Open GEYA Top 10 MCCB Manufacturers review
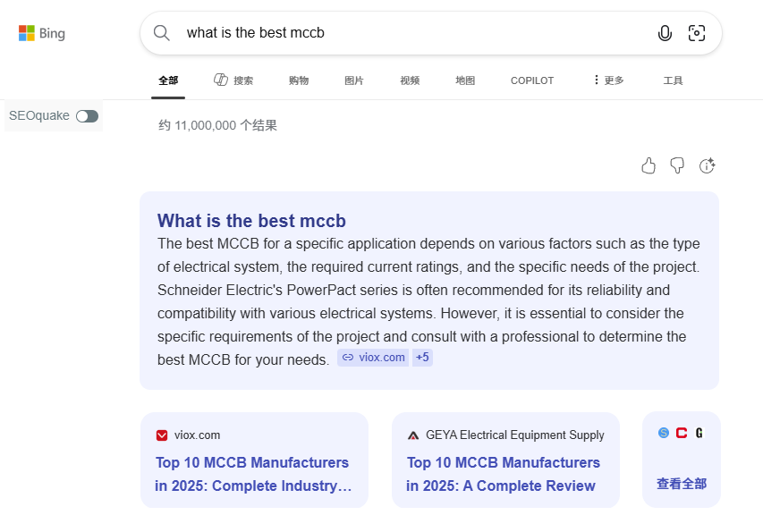Viewport: 763px width, 532px height. tap(503, 474)
